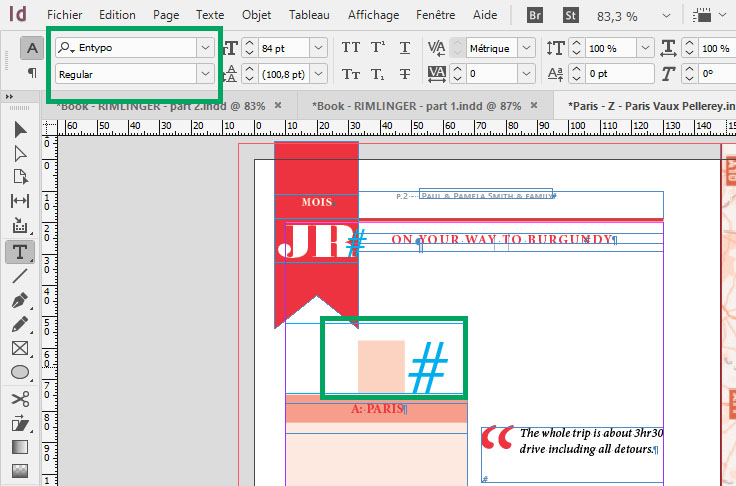This screenshot has width=736, height=486.
Task: Select the Scissors tool
Action: tap(19, 398)
